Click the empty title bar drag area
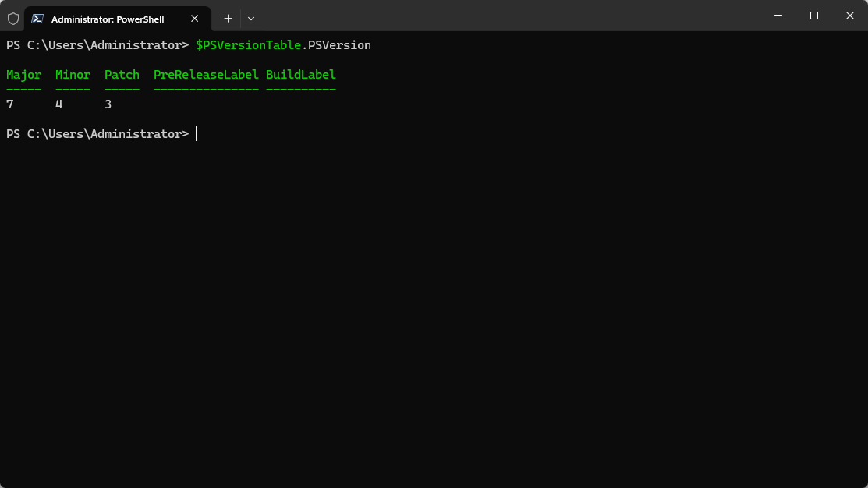 (x=507, y=16)
